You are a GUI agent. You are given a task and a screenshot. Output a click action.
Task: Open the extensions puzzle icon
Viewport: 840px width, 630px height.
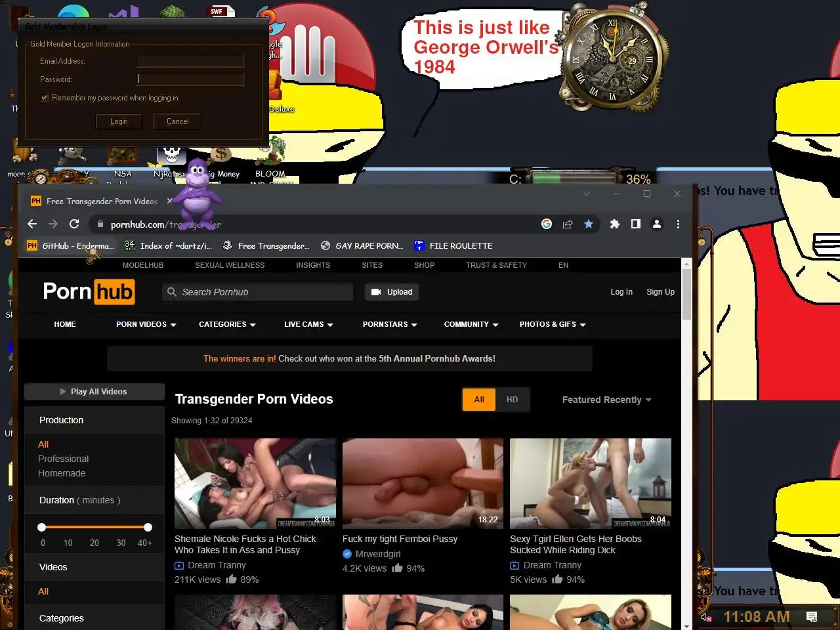pos(614,224)
